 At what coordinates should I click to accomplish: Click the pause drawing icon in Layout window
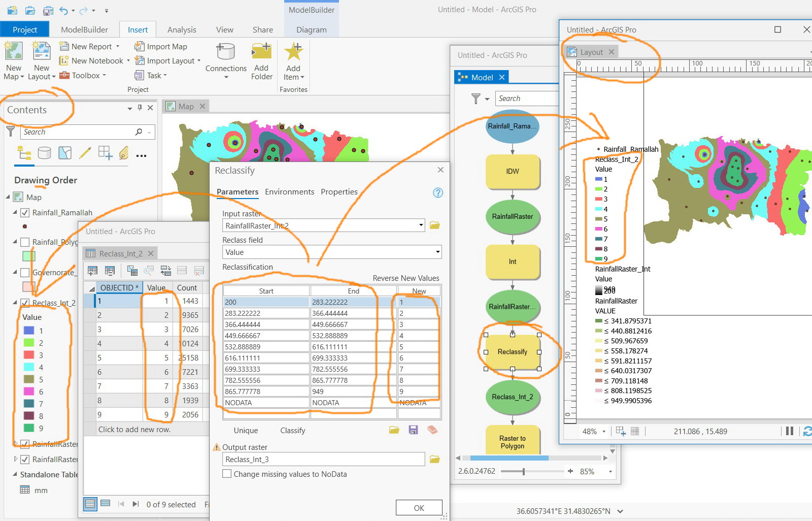pyautogui.click(x=790, y=431)
